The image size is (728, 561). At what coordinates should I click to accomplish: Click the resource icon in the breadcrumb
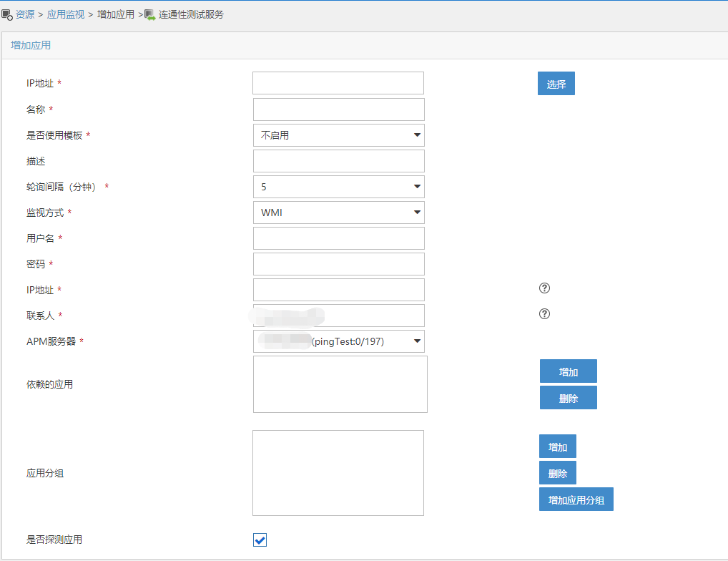(x=7, y=15)
